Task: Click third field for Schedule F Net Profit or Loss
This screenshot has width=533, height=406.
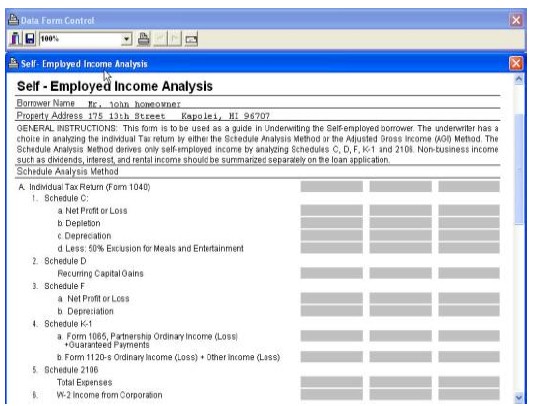Action: [x=469, y=298]
